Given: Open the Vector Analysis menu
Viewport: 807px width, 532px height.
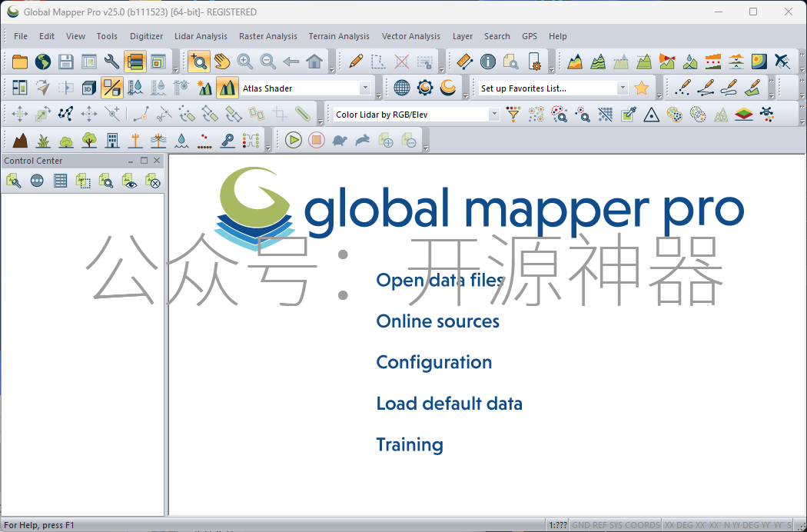Looking at the screenshot, I should [410, 36].
